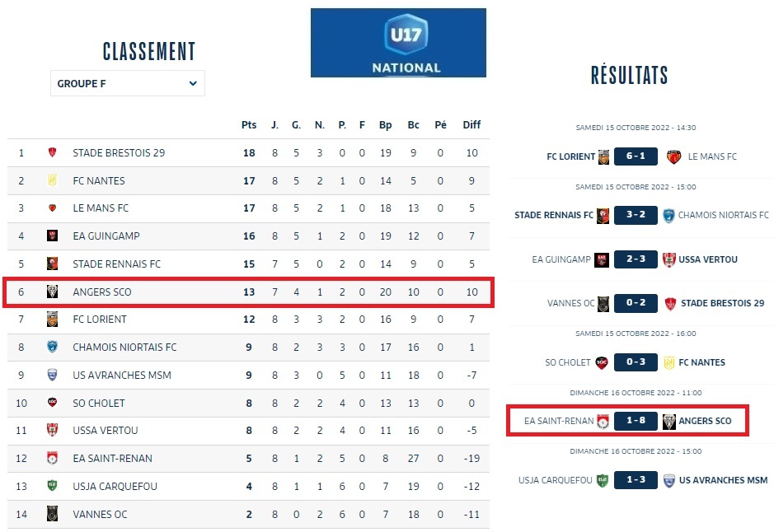Click the 1 - 8 Saint-Renan match score
Screen dimensions: 774x532
[x=636, y=421]
